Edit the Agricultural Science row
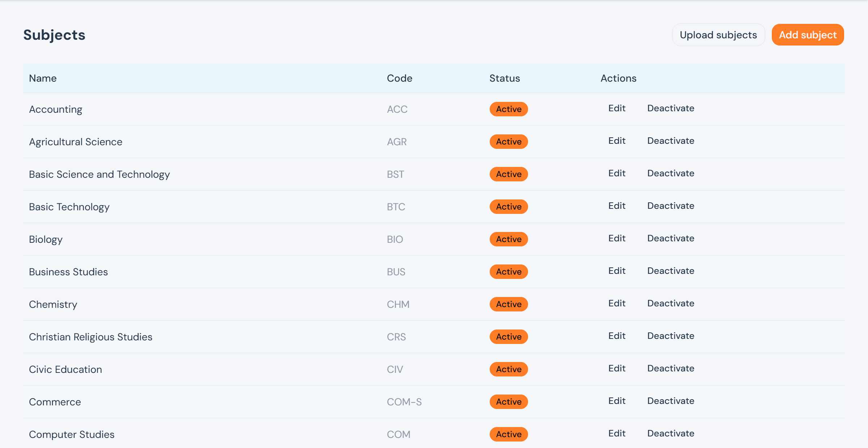Screen dimensions: 868x448 pos(617,141)
